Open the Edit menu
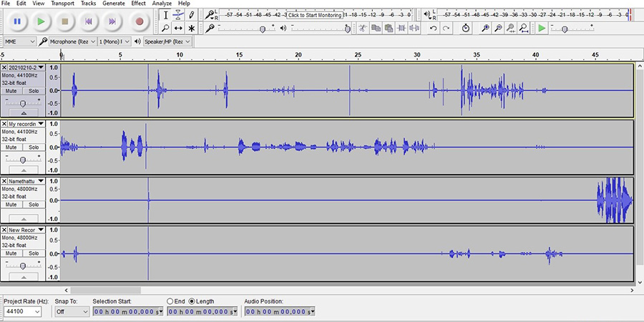This screenshot has width=644, height=322. point(21,4)
